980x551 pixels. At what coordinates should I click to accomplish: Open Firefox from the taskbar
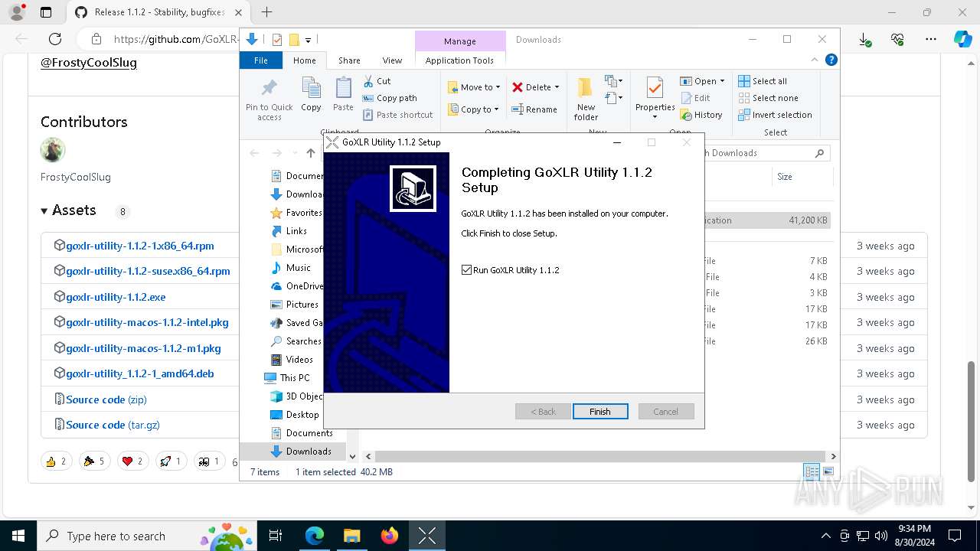[x=390, y=536]
